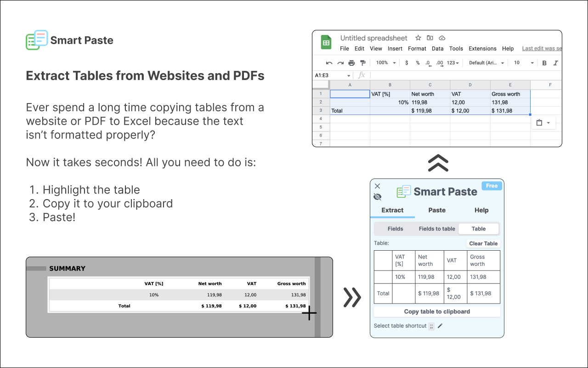
Task: Open the Extensions menu in Sheets
Action: pyautogui.click(x=482, y=49)
